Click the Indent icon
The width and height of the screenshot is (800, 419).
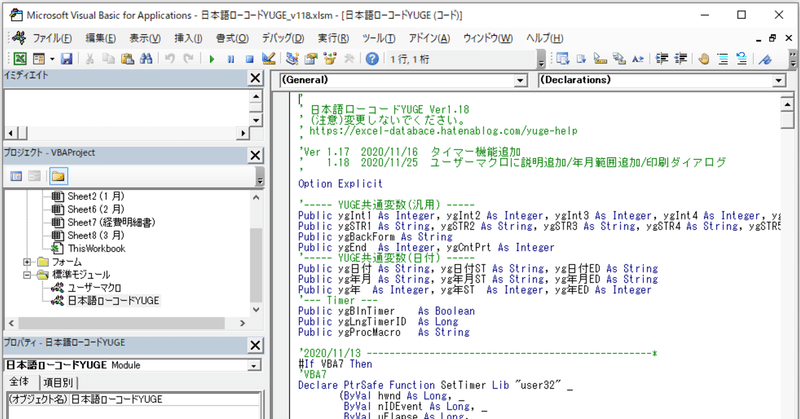(662, 59)
